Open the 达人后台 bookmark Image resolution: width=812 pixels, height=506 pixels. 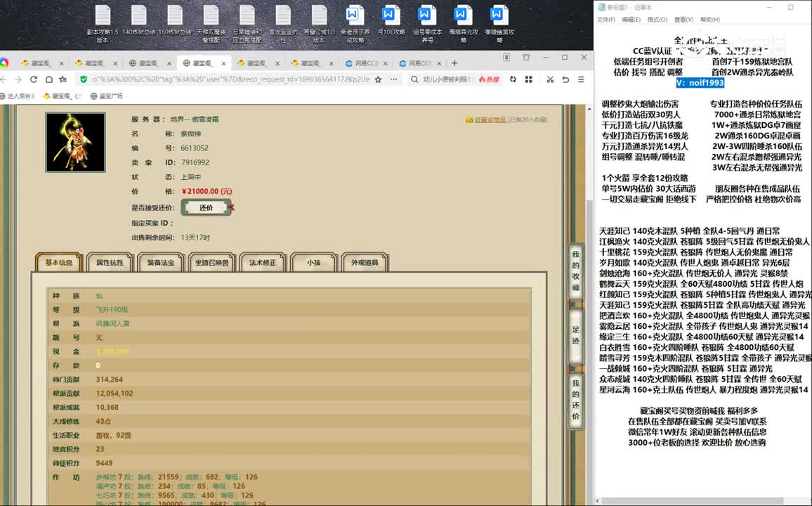click(x=18, y=96)
